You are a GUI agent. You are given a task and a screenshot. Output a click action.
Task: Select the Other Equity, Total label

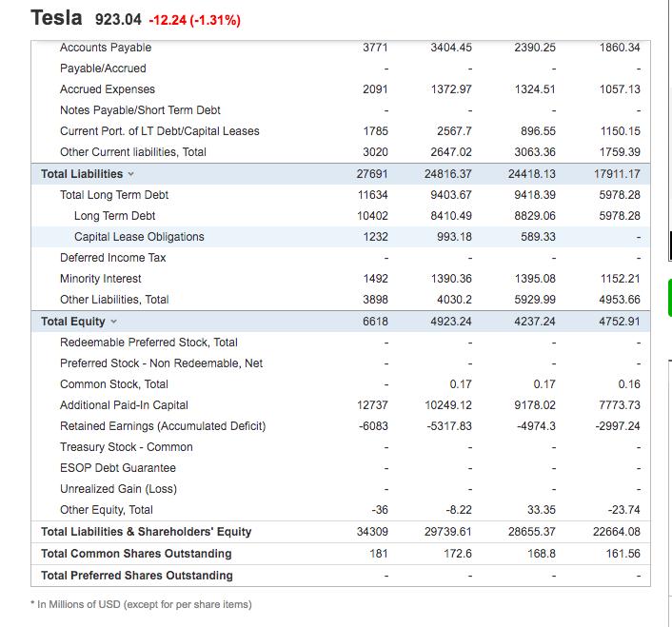pos(107,510)
